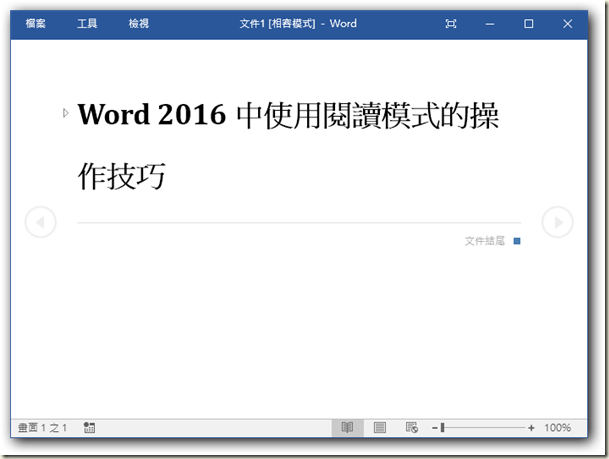Click the window title 文件1 [相容模式] - Word
Image resolution: width=609 pixels, height=459 pixels.
298,24
